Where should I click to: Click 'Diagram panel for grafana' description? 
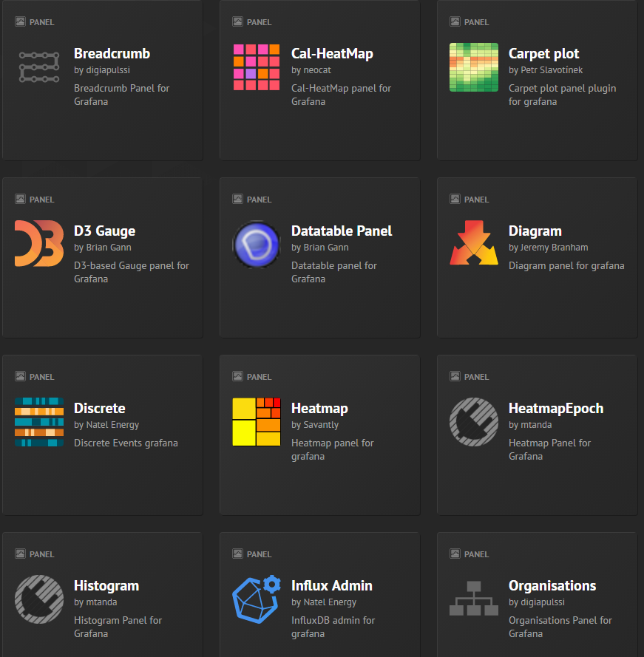click(x=566, y=265)
